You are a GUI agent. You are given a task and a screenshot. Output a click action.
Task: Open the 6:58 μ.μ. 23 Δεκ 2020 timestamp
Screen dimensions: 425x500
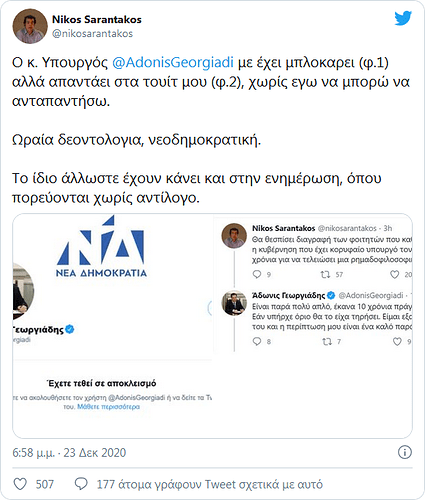point(69,453)
